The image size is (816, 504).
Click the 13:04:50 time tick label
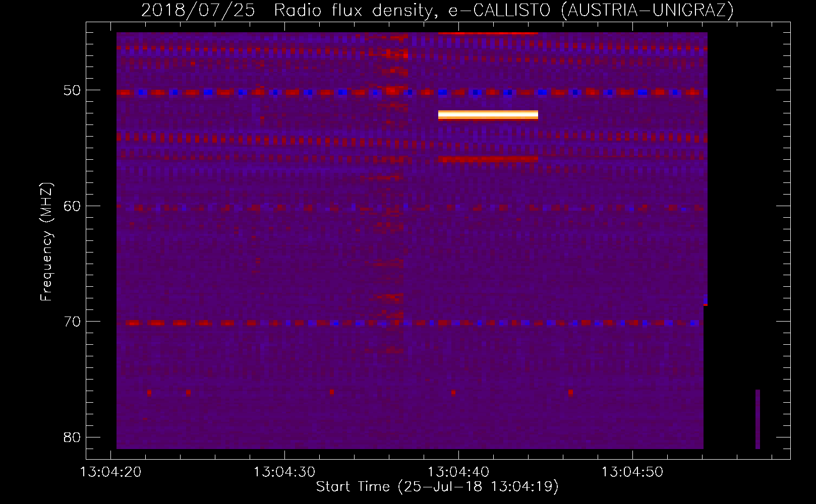click(632, 472)
